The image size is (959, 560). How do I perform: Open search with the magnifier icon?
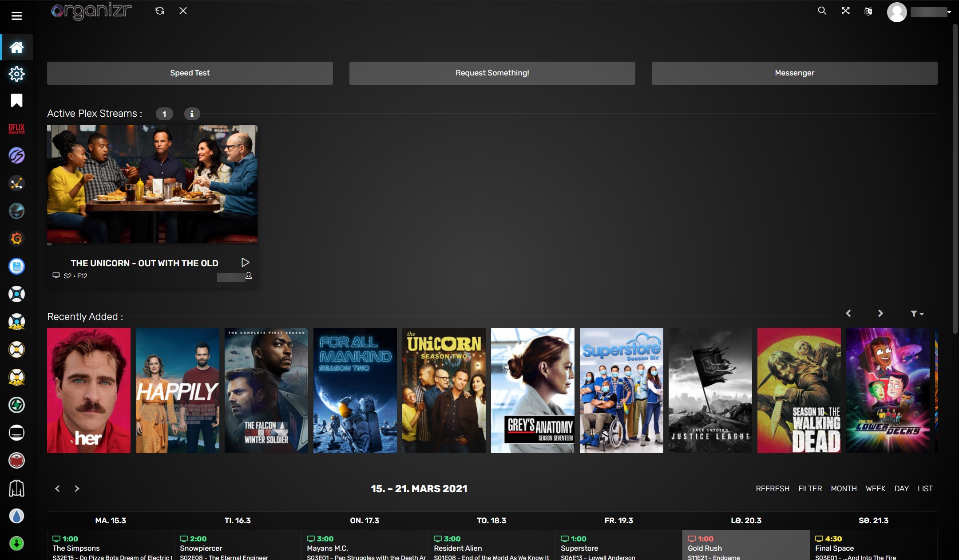point(822,11)
